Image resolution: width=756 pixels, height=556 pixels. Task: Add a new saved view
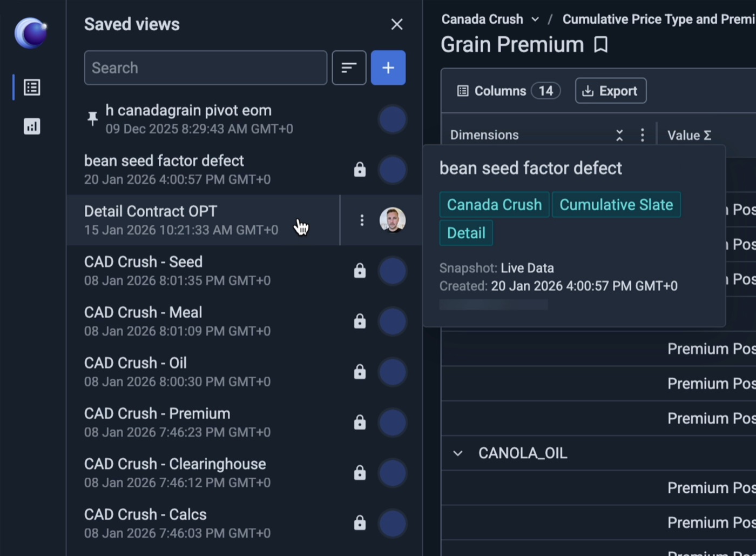pyautogui.click(x=388, y=68)
